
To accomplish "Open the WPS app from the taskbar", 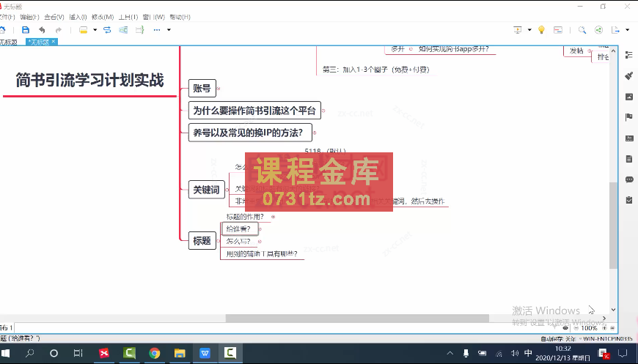I will (x=205, y=353).
